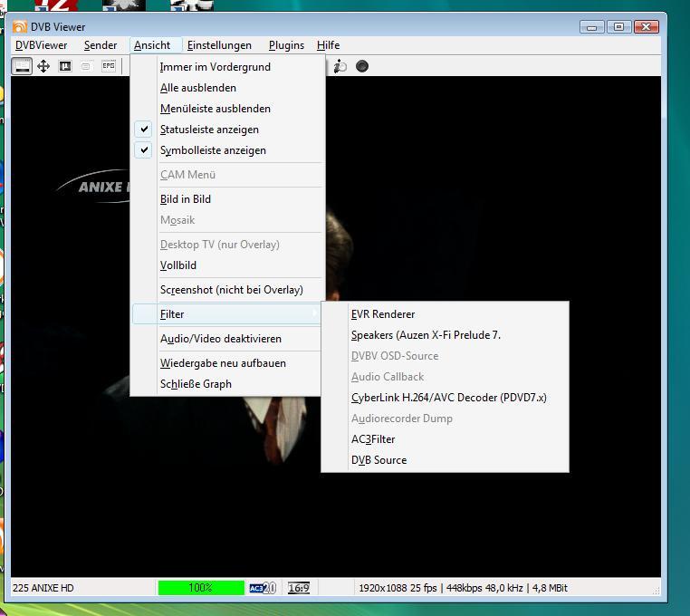
Task: Toggle Statusleiste anzeigen checkmark
Action: (x=143, y=130)
